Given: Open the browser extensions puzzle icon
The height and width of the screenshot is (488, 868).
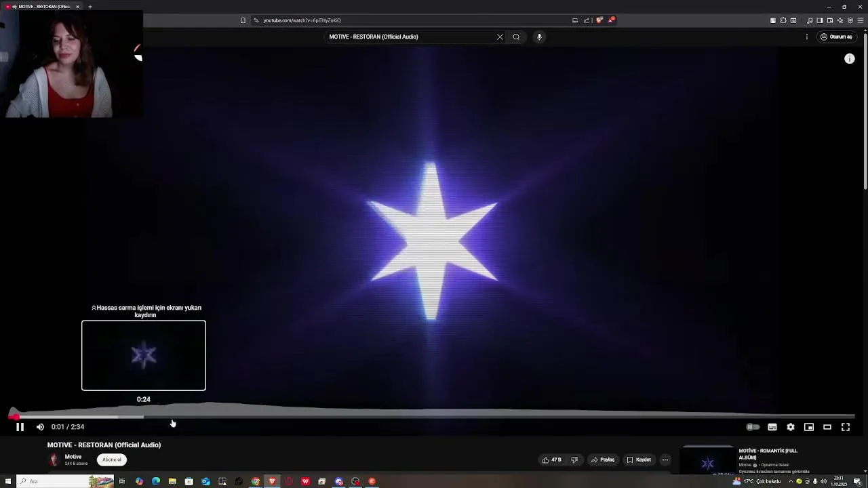Looking at the screenshot, I should [783, 20].
